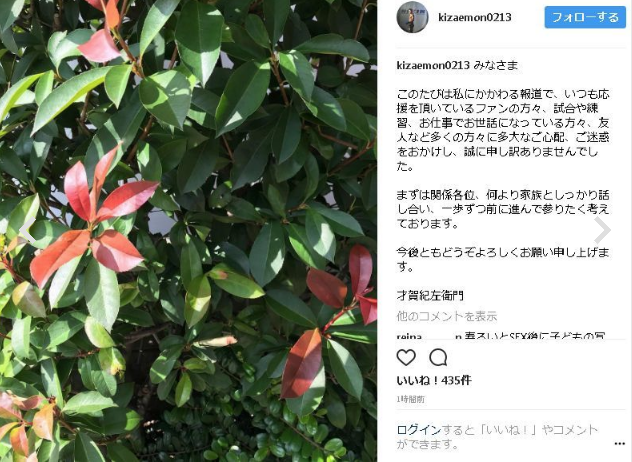Like the post with the heart icon
The height and width of the screenshot is (462, 632).
point(406,357)
